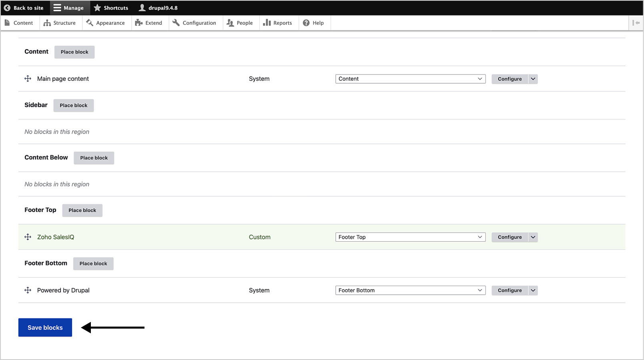Click the Custom category of Zoho SalesIQ
This screenshot has height=360, width=644.
click(x=260, y=237)
